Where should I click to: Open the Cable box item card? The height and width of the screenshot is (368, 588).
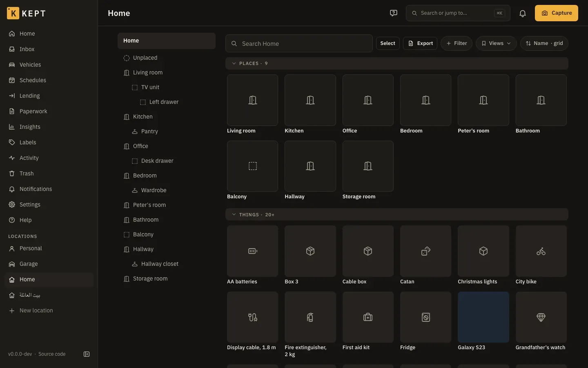pyautogui.click(x=368, y=255)
